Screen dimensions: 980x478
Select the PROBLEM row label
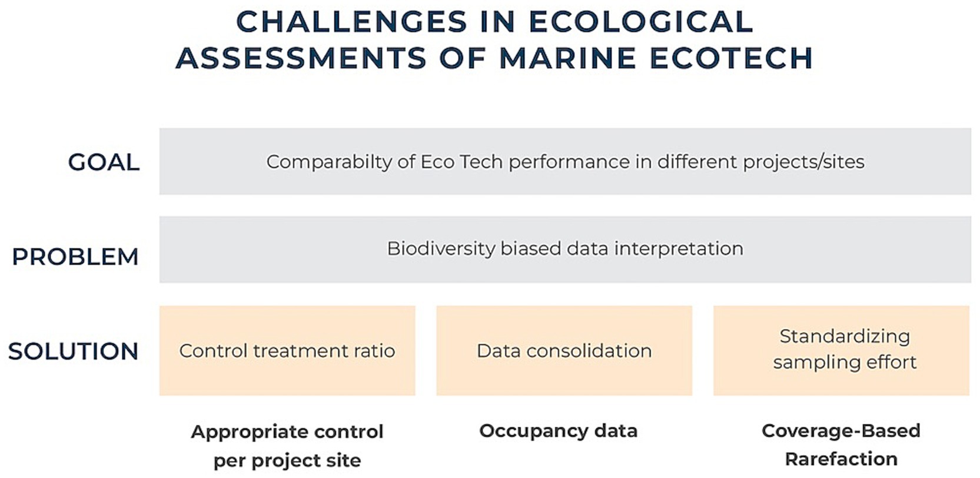pyautogui.click(x=75, y=257)
